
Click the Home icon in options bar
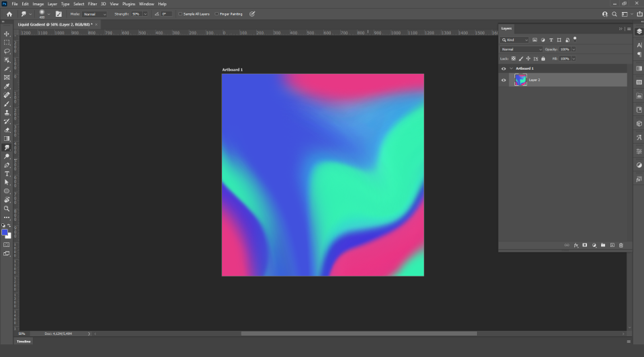point(9,13)
